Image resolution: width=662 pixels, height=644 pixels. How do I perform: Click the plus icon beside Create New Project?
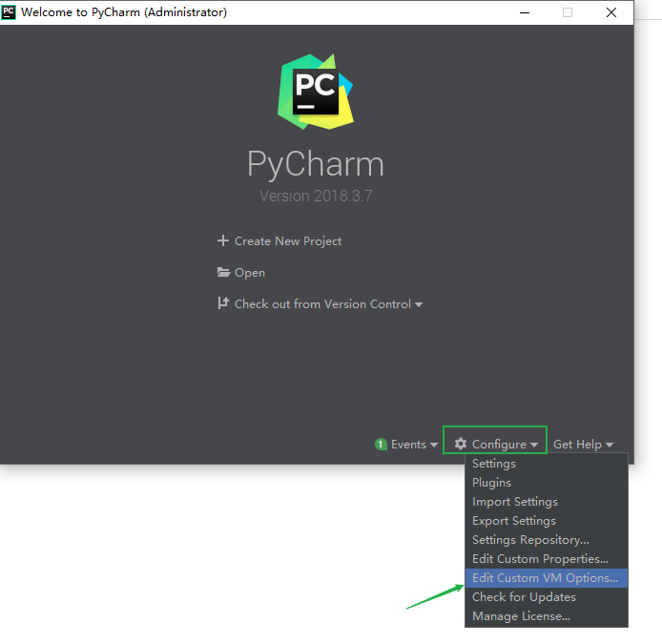tap(223, 240)
